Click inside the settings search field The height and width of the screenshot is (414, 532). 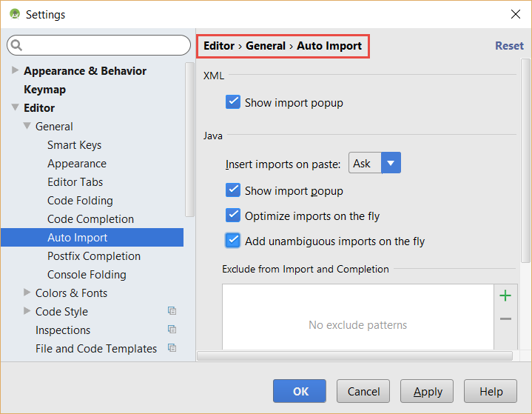98,45
